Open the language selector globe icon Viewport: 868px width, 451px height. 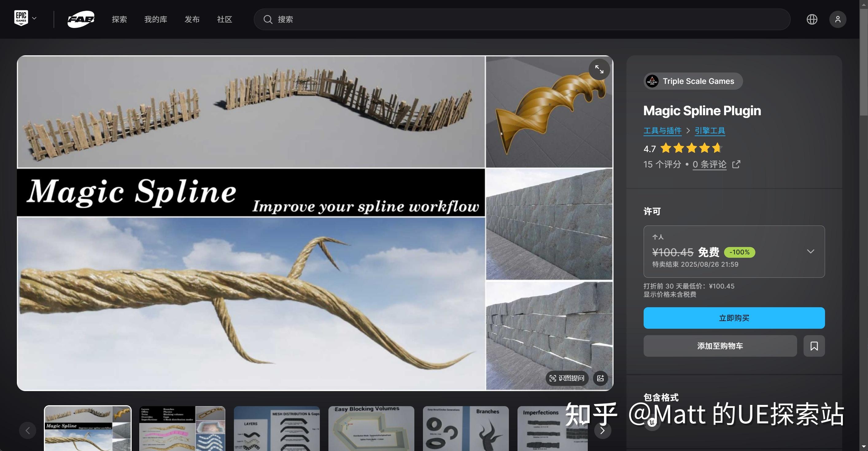812,19
